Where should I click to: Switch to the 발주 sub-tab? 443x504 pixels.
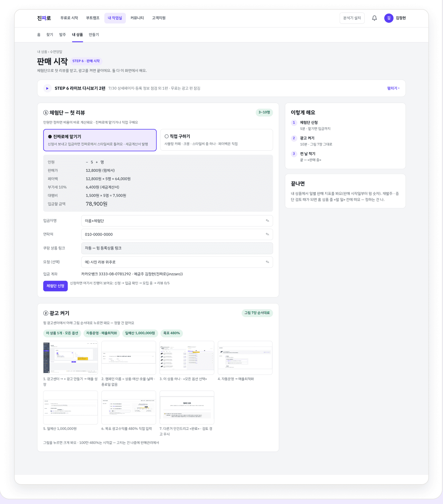(x=62, y=35)
